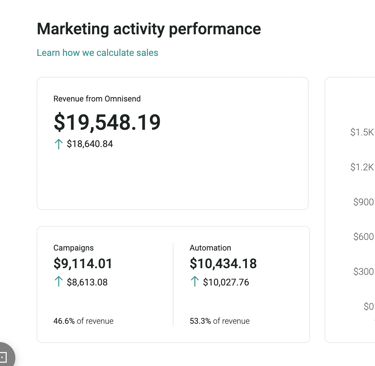Click the 46.6% of revenue text
Image resolution: width=375 pixels, height=366 pixels.
(x=83, y=321)
